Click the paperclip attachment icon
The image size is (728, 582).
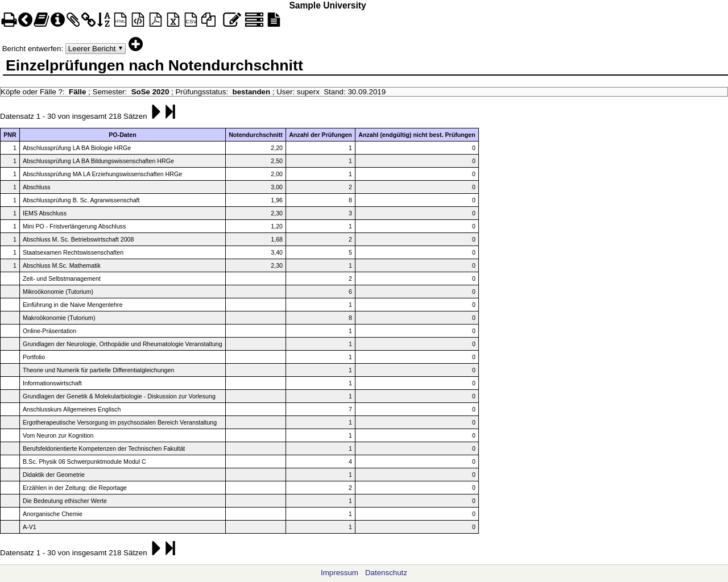(x=73, y=20)
